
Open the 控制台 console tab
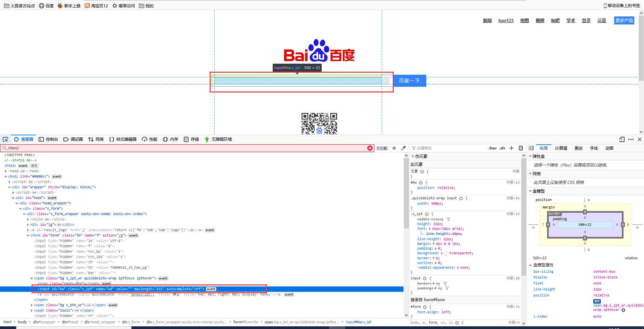coord(48,139)
